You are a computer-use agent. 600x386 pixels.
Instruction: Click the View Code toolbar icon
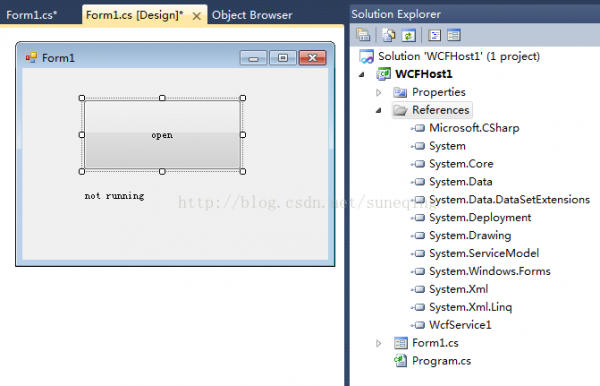[x=435, y=36]
